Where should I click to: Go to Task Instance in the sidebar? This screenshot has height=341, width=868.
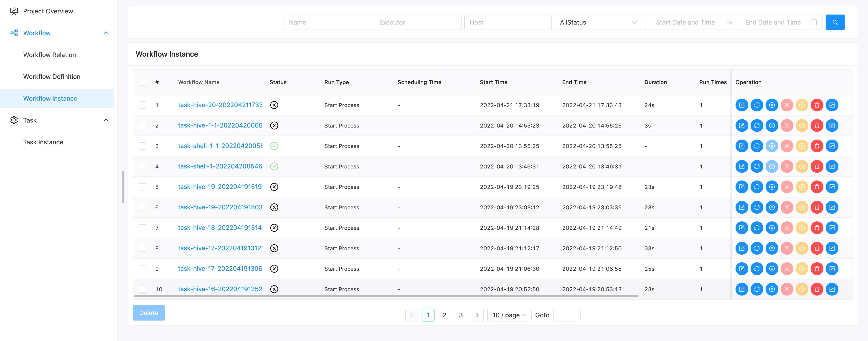pos(43,142)
